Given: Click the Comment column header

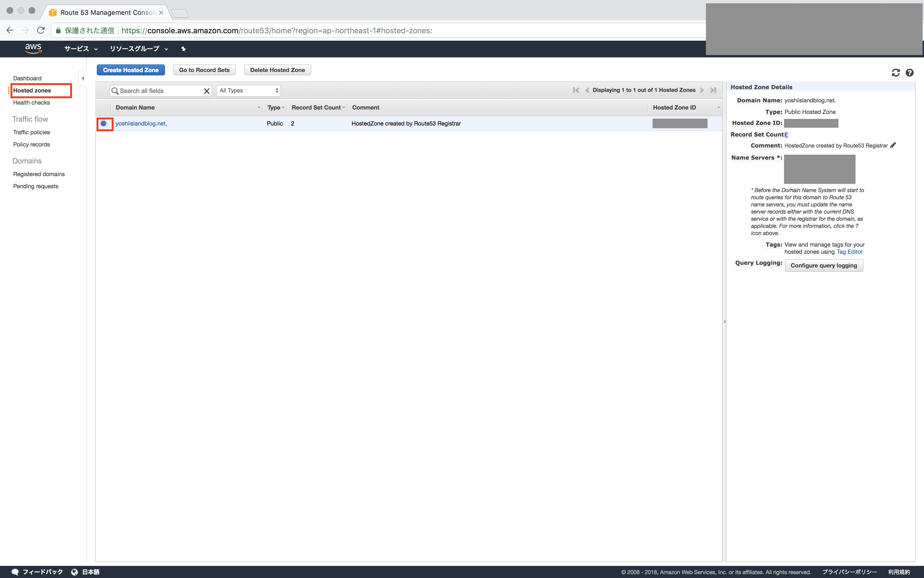Looking at the screenshot, I should [365, 108].
